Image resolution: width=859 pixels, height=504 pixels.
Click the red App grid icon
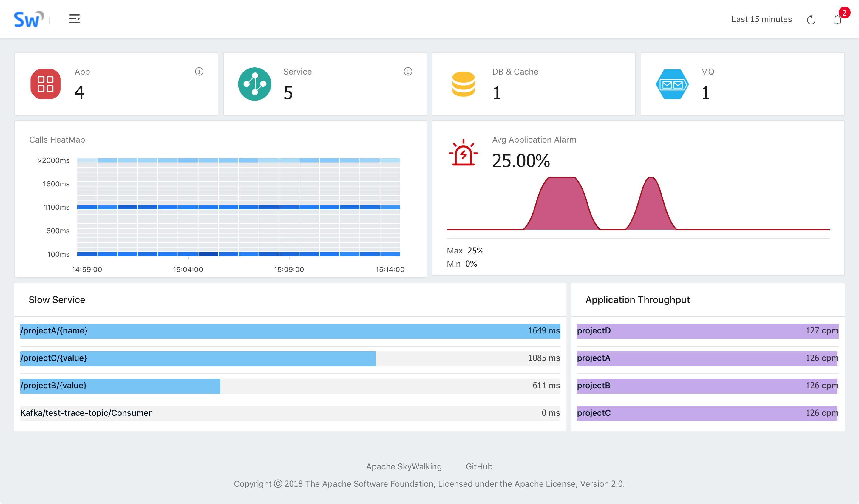pos(45,84)
